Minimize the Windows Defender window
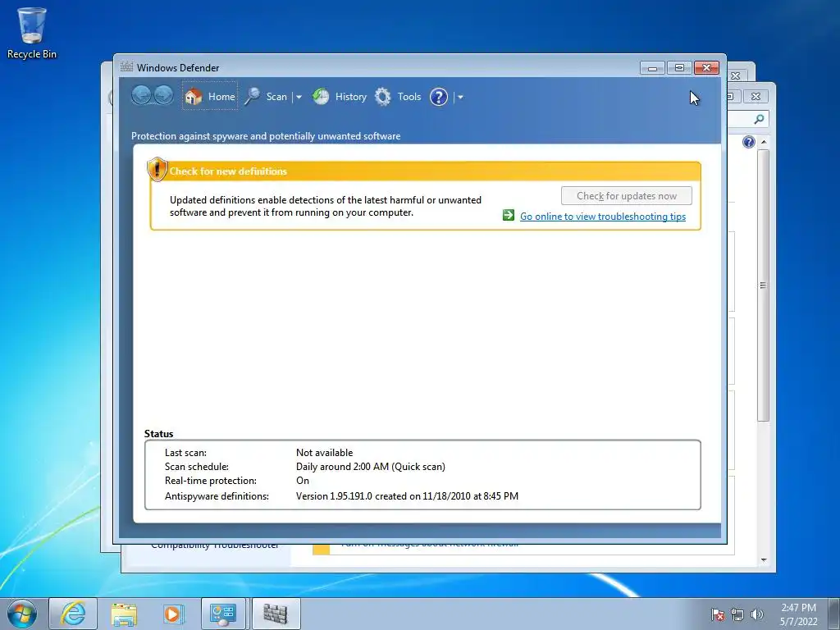840x630 pixels. tap(652, 67)
